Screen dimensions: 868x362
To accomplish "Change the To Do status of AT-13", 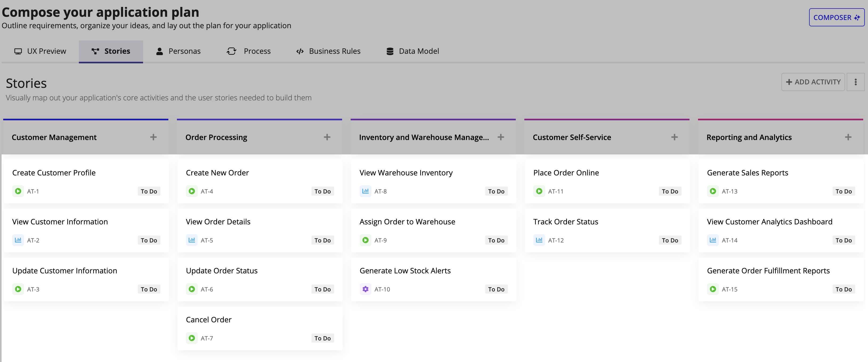I will pos(843,191).
